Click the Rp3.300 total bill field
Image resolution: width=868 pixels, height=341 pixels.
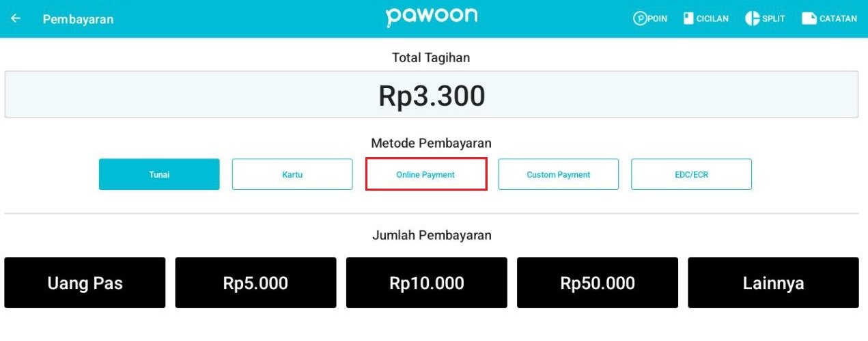coord(432,95)
